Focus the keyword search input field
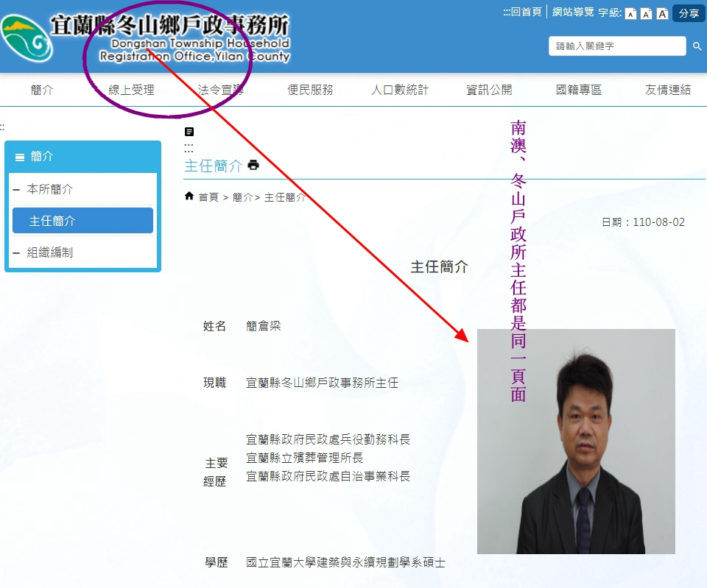 tap(617, 46)
